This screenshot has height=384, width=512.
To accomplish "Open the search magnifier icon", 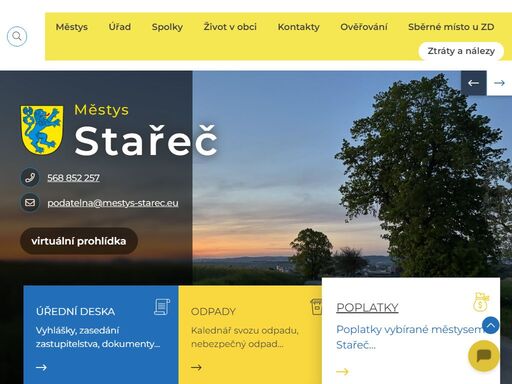I will coord(17,36).
